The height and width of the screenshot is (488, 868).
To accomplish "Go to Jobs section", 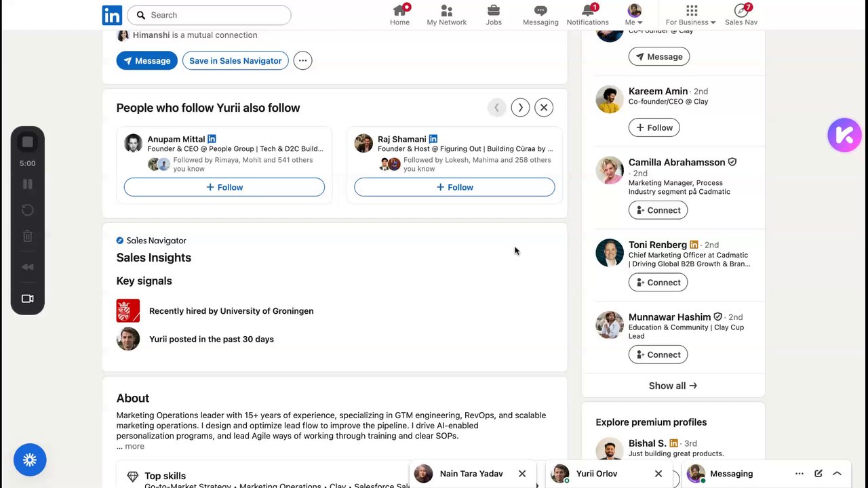I will pos(494,14).
